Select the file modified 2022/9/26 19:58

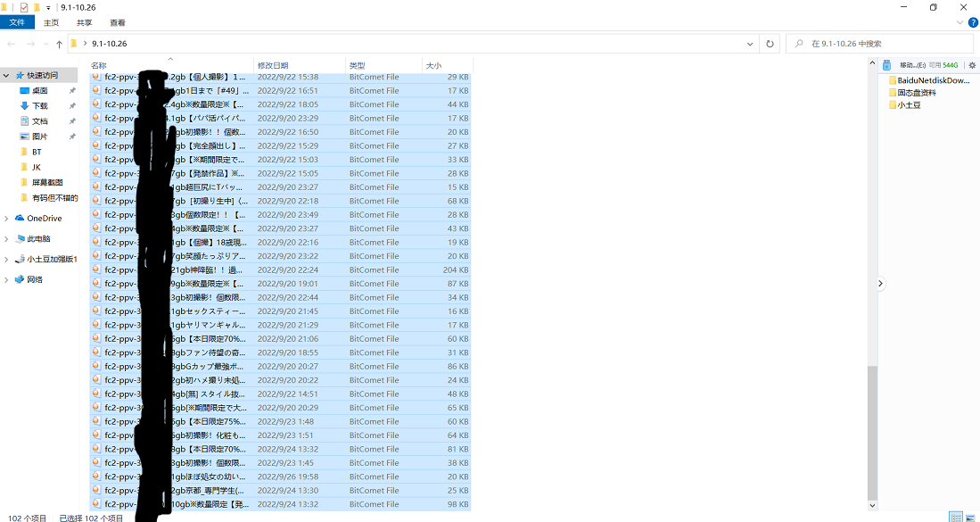280,476
